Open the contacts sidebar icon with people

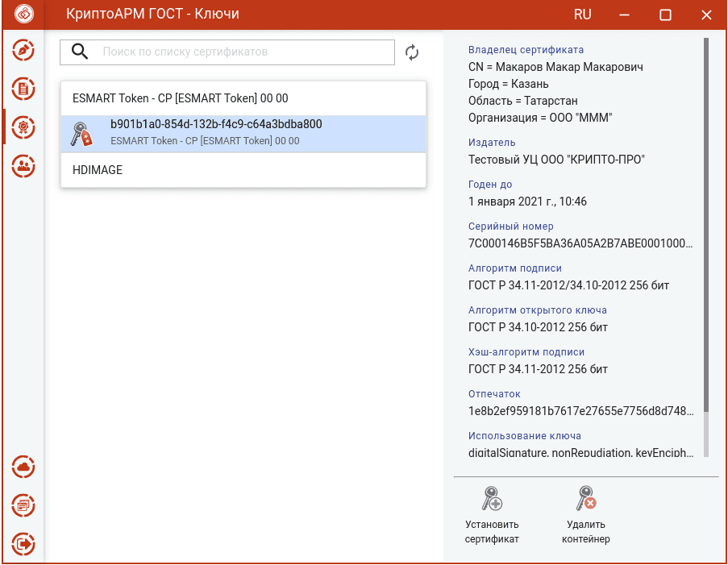pyautogui.click(x=23, y=166)
